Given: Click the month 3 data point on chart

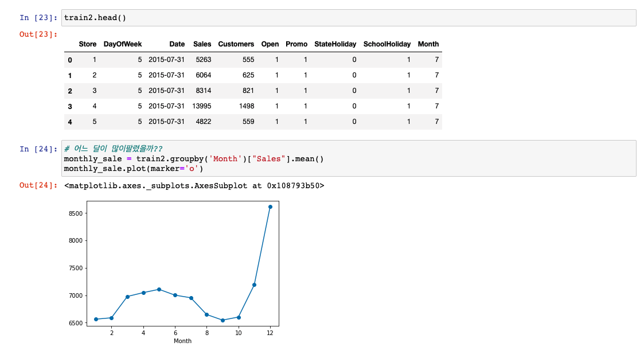Looking at the screenshot, I should coord(128,297).
